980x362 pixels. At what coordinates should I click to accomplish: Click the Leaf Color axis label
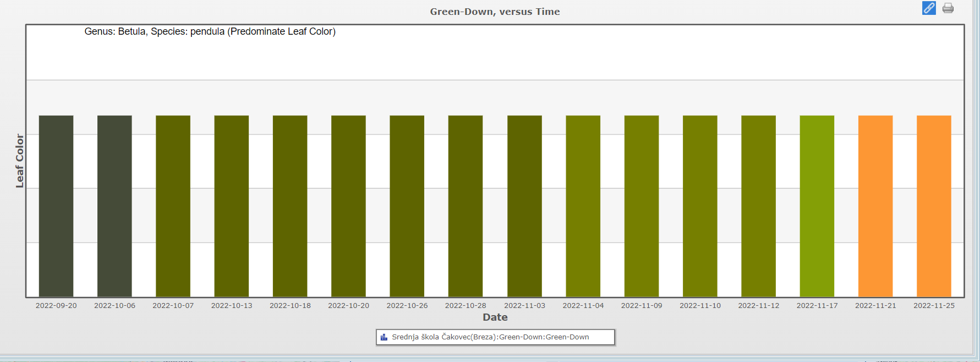click(x=20, y=161)
